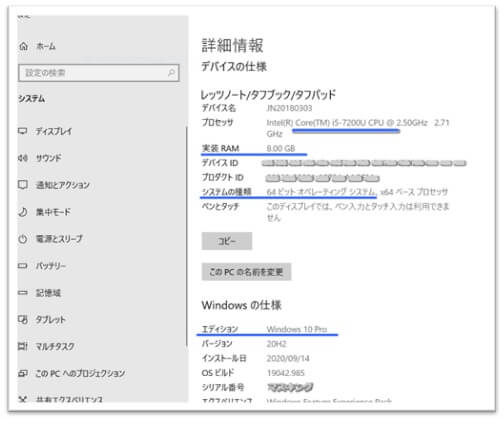This screenshot has width=504, height=421.
Task: Select 集中モード in the sidebar
Action: point(53,212)
